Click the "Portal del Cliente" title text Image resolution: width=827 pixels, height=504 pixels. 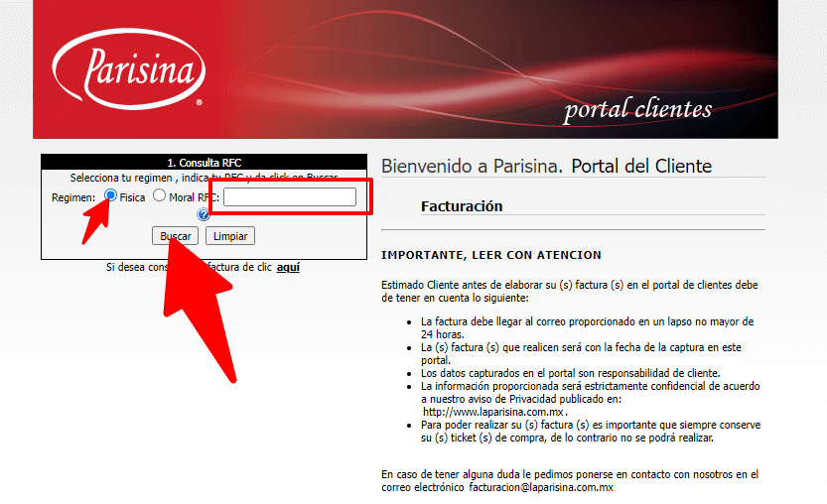[641, 166]
